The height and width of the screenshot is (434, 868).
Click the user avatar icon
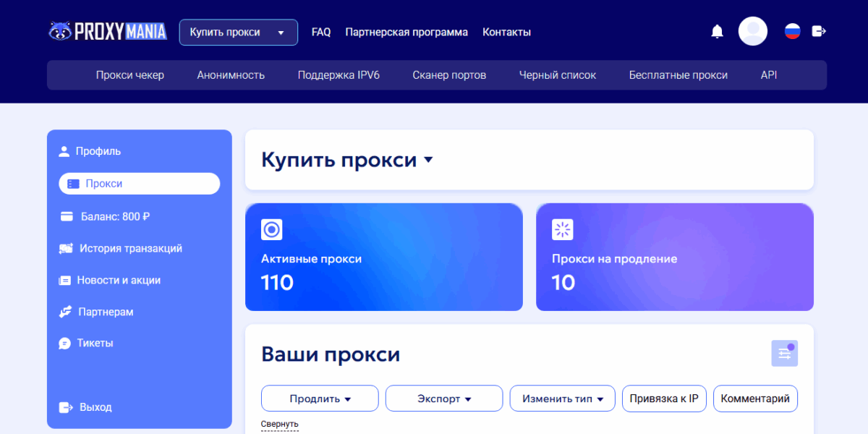pyautogui.click(x=752, y=31)
